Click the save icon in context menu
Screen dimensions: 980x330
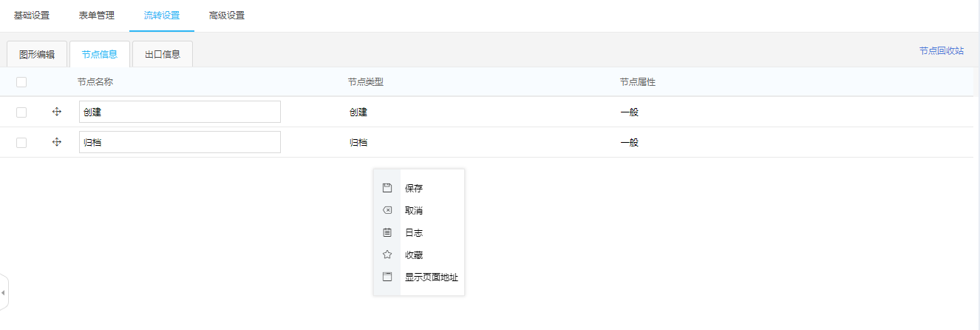point(387,188)
